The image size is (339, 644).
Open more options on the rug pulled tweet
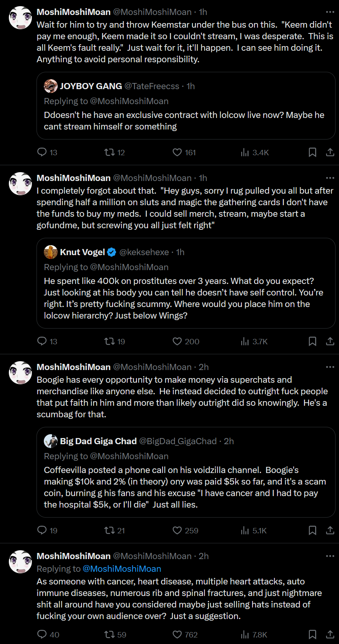(330, 178)
